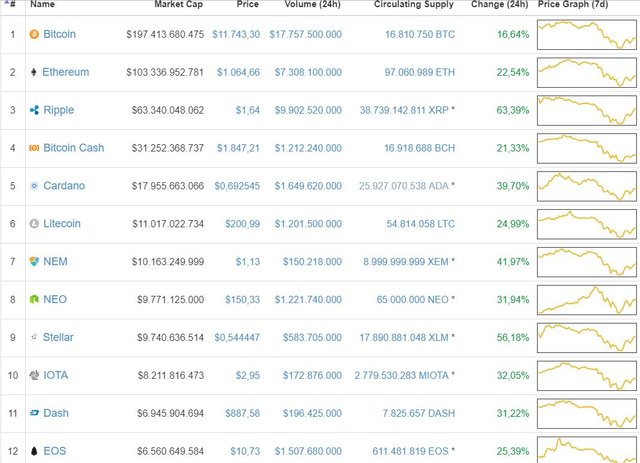The image size is (640, 463).
Task: Click the Cardano logo icon
Action: 34,186
